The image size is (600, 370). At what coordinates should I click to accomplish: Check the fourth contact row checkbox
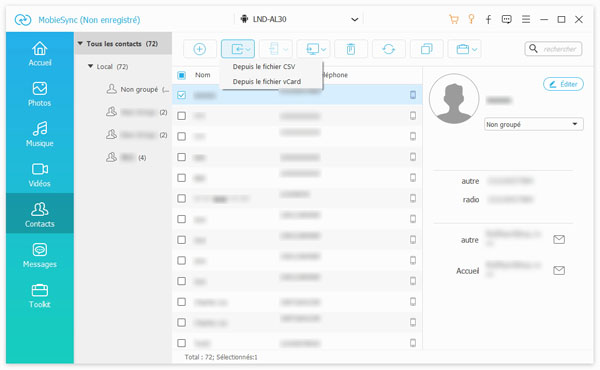(181, 157)
